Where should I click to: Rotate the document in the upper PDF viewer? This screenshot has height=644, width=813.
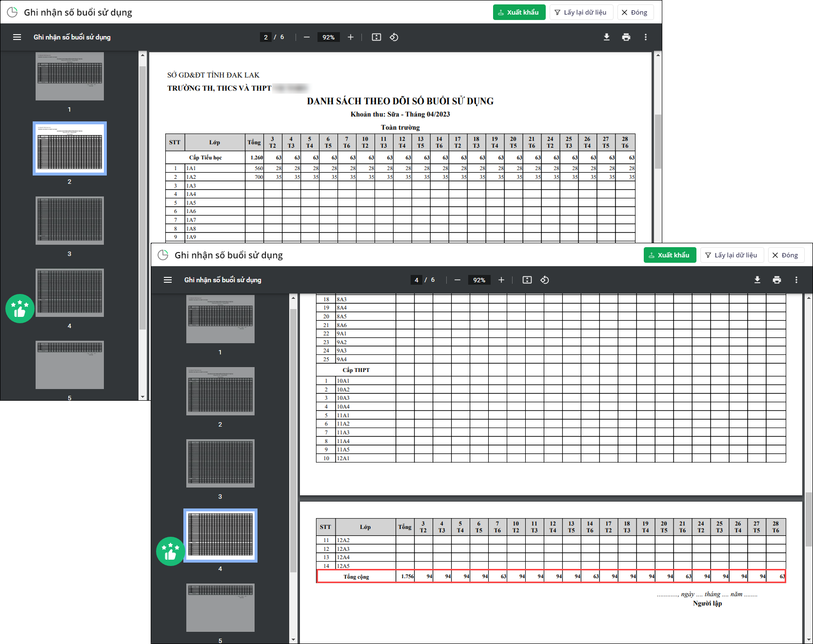[394, 37]
